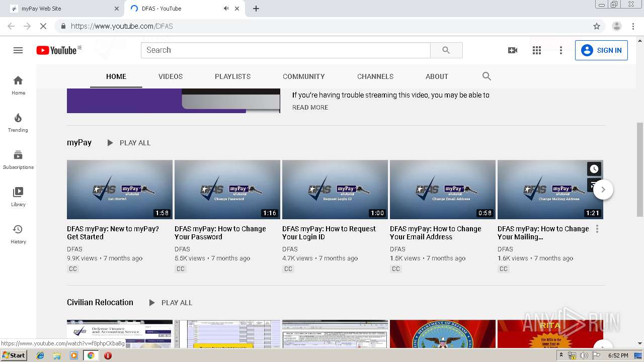
Task: View site security lock info
Action: (63, 26)
